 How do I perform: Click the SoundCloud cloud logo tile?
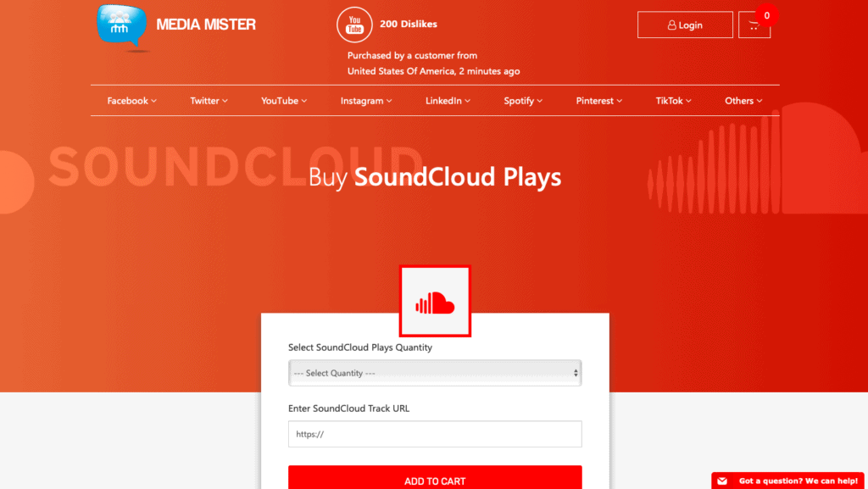coord(435,301)
